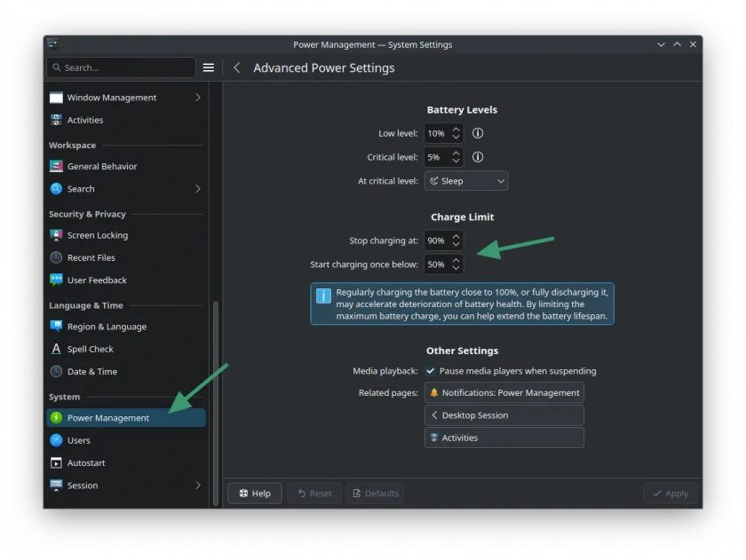Image resolution: width=746 pixels, height=560 pixels.
Task: Click the system settings icon in the title bar
Action: (x=52, y=44)
